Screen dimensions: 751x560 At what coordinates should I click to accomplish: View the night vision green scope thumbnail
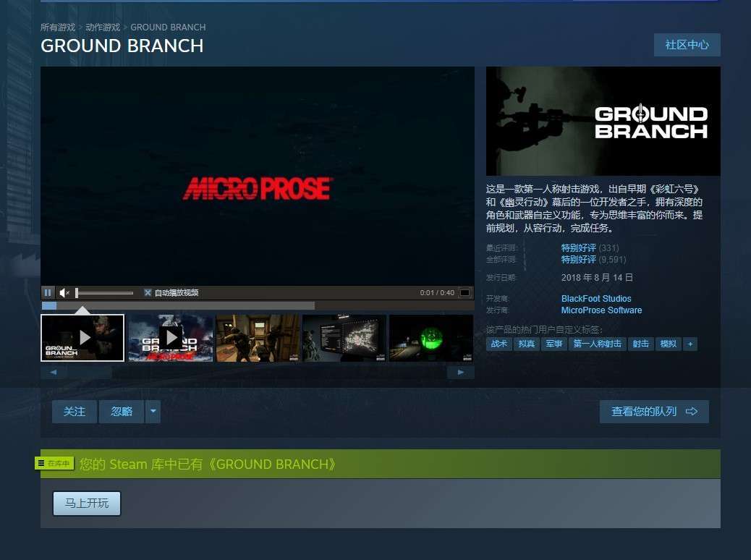click(431, 338)
